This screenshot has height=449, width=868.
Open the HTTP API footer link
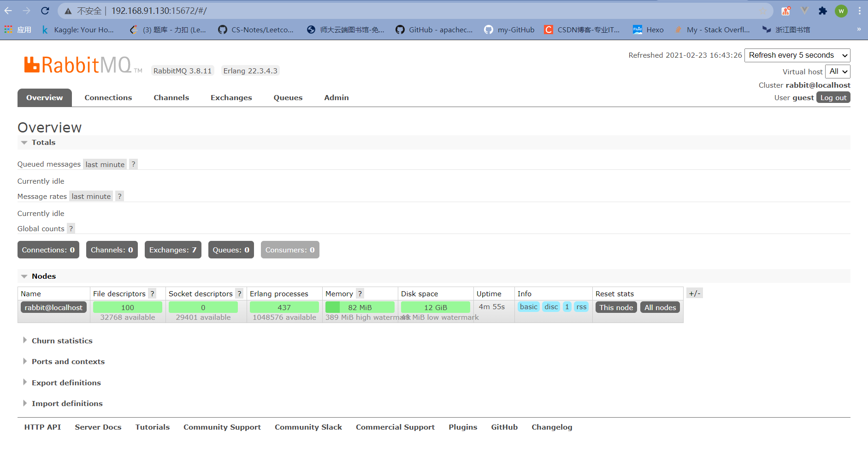42,427
